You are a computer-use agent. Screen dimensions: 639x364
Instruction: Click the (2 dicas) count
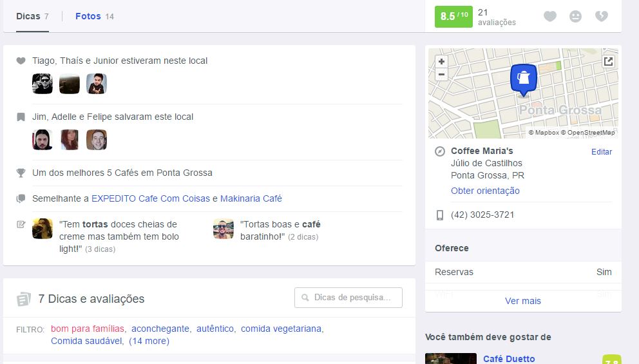303,237
